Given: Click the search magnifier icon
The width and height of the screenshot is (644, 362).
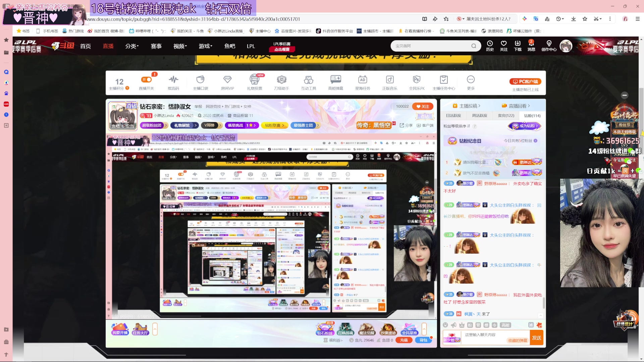Looking at the screenshot, I should pos(474,46).
